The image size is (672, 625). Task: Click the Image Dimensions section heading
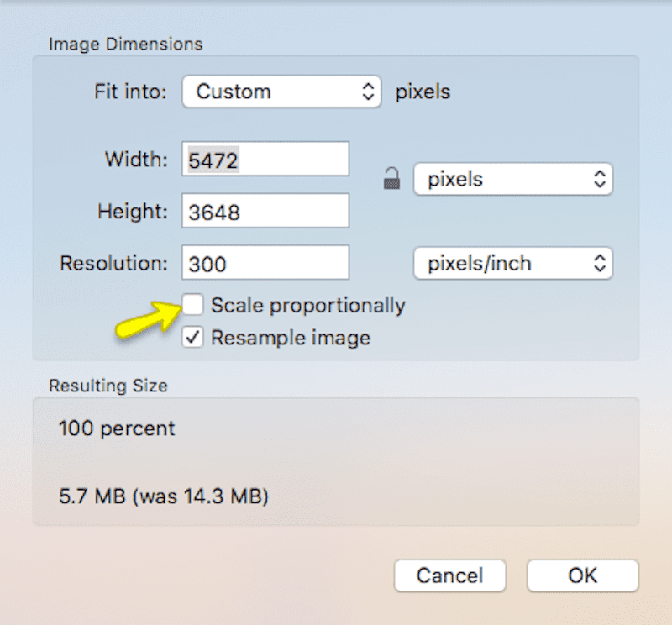click(x=126, y=43)
